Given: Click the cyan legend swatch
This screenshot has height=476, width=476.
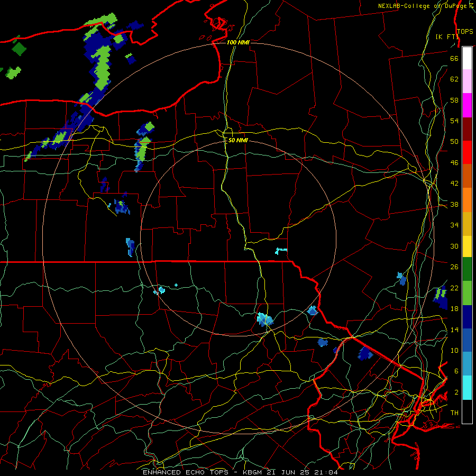Looking at the screenshot, I should point(467,388).
